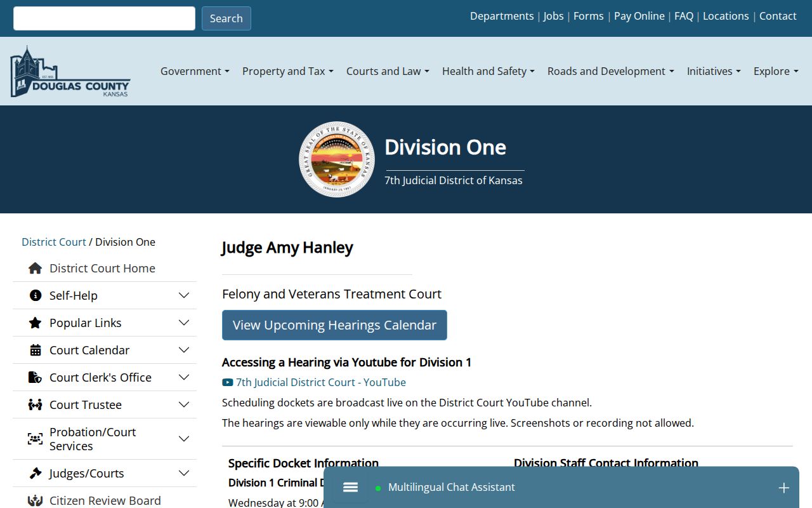Open Roads and Development menu
Screen dimensions: 812x508
tap(611, 71)
